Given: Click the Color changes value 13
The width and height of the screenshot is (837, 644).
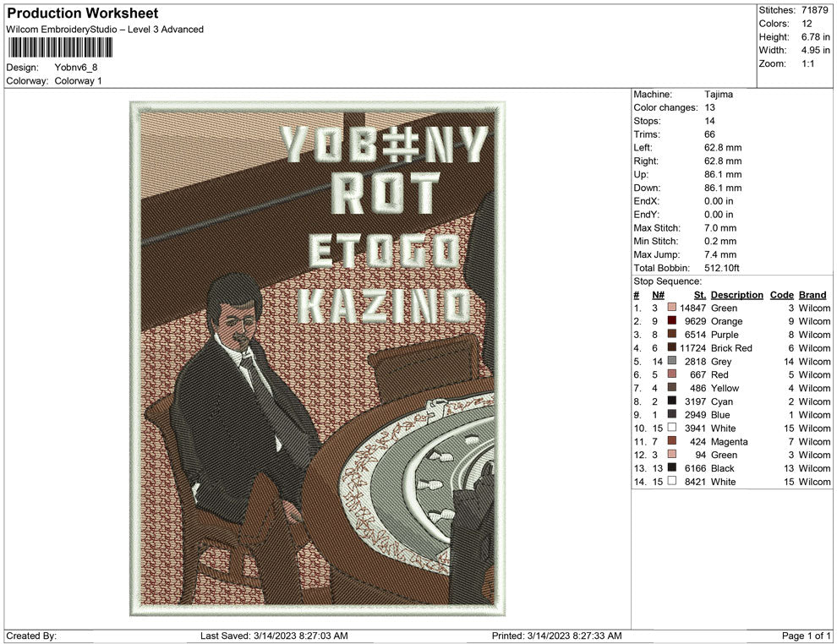Looking at the screenshot, I should click(709, 107).
